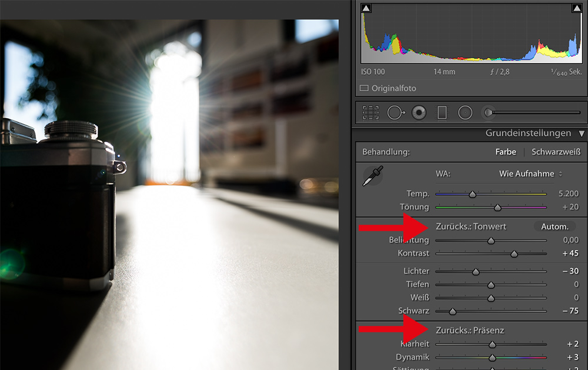Toggle shadow clipping triangle in histogram
Screen dimensions: 588x370
366,8
